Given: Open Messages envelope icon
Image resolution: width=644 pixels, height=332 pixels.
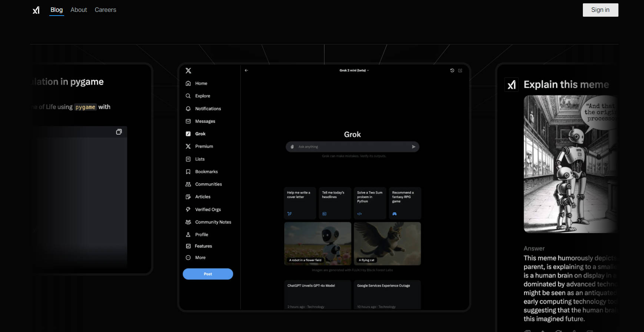Looking at the screenshot, I should (x=188, y=121).
